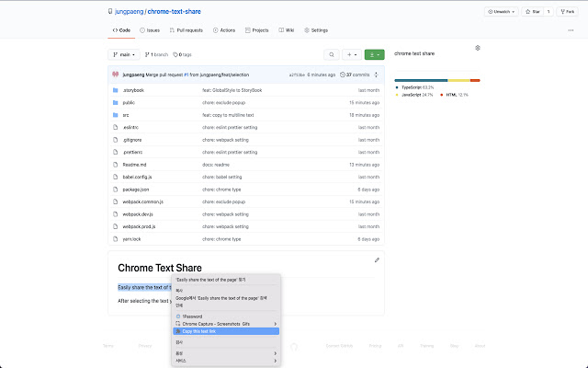The image size is (588, 368).
Task: Click the search file magnifier button
Action: pyautogui.click(x=332, y=55)
